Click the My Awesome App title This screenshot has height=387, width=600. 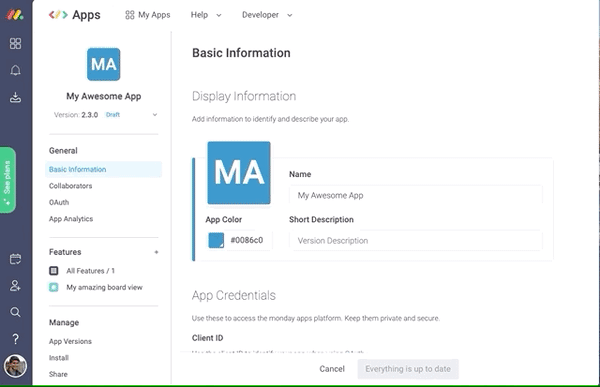[104, 96]
